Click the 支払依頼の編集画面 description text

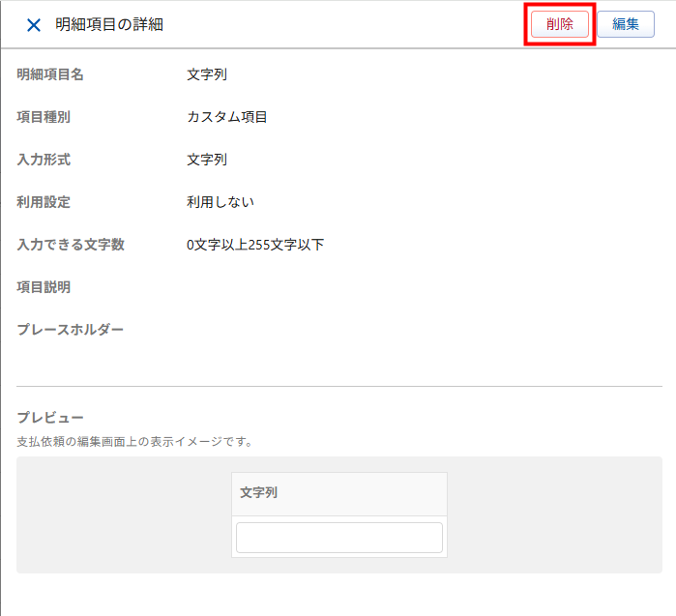pos(134,442)
